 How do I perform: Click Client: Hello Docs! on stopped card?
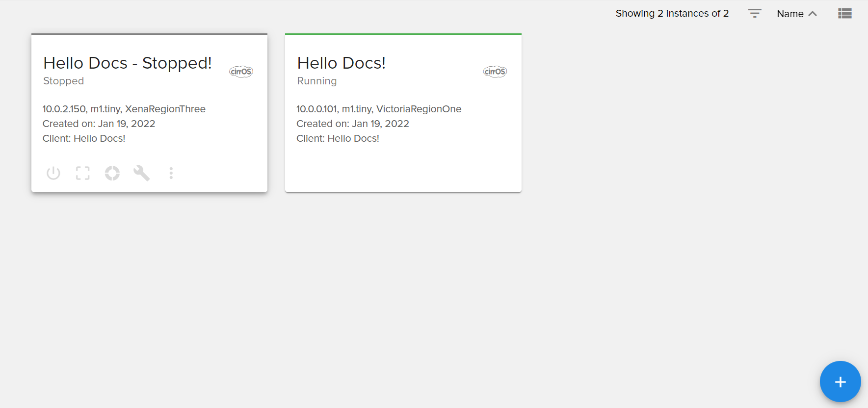[84, 138]
